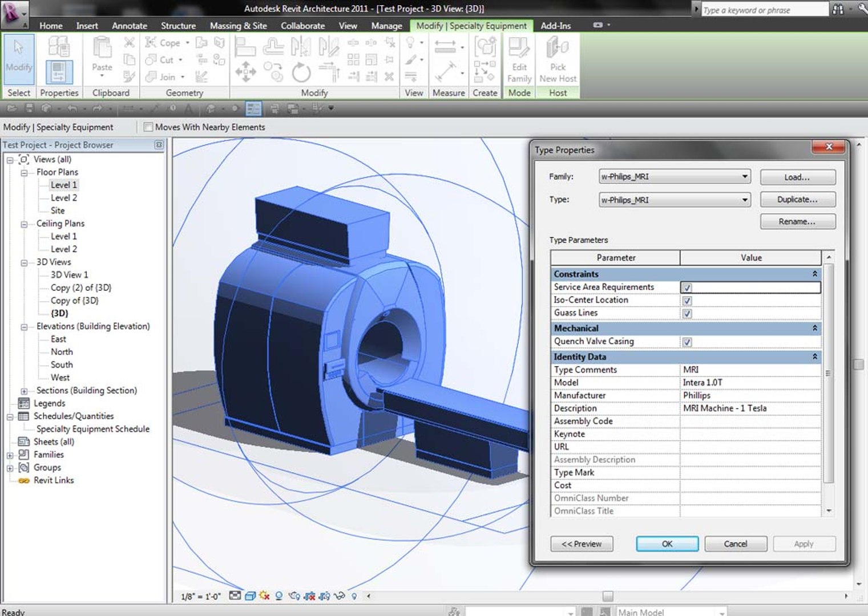Select the Align tool
This screenshot has width=868, height=616.
click(245, 46)
